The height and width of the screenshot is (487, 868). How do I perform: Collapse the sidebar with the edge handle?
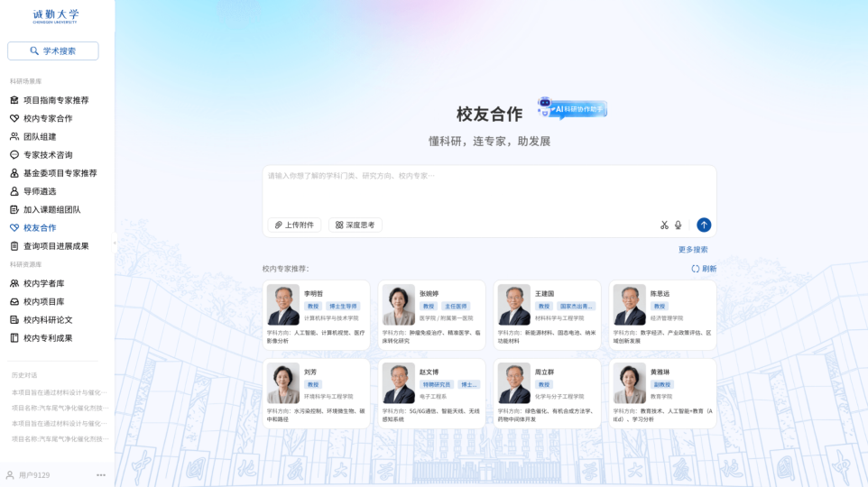[115, 243]
